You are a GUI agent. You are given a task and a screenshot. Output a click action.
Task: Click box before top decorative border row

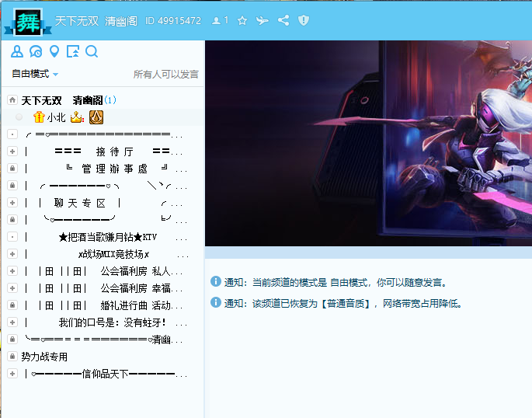tap(12, 134)
